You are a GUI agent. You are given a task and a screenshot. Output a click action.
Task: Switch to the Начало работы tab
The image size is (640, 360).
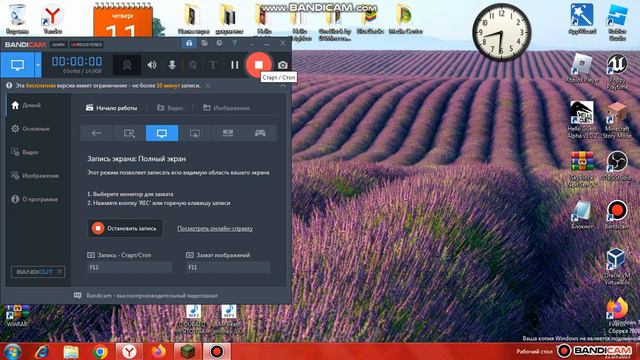click(x=111, y=108)
